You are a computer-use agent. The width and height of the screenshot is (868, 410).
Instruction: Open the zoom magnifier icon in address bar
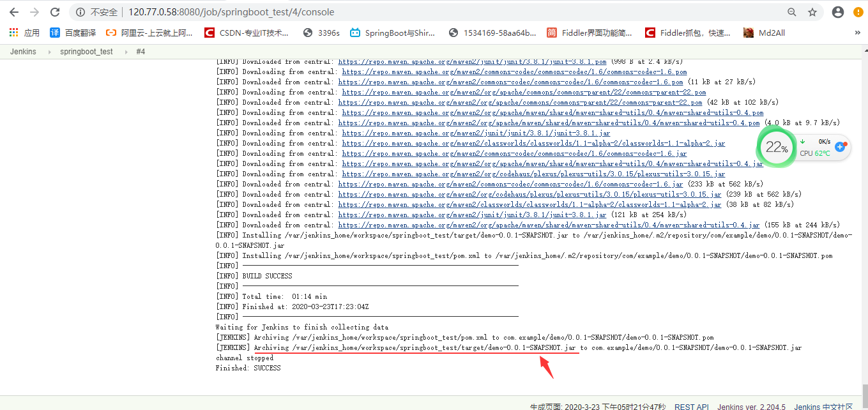[x=792, y=12]
